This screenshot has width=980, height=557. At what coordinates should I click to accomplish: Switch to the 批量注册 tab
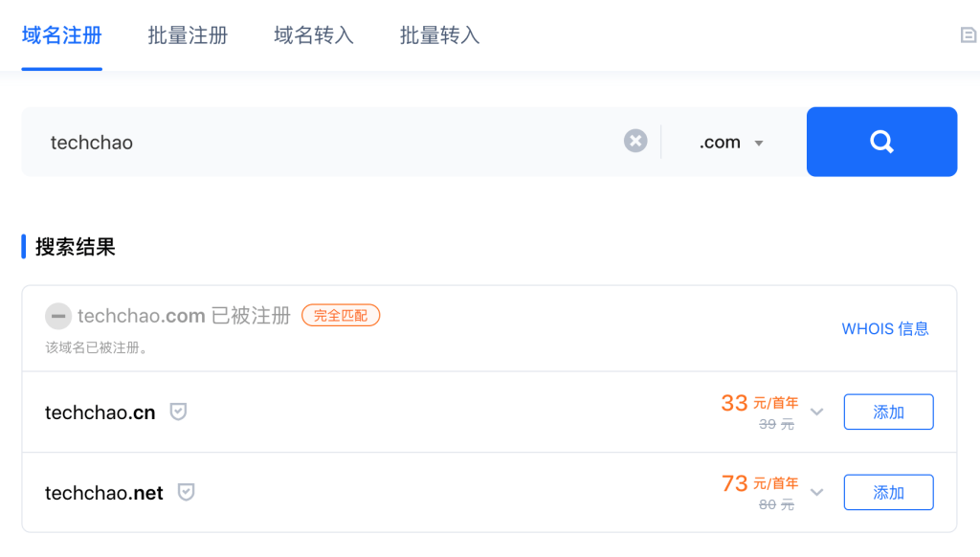188,35
